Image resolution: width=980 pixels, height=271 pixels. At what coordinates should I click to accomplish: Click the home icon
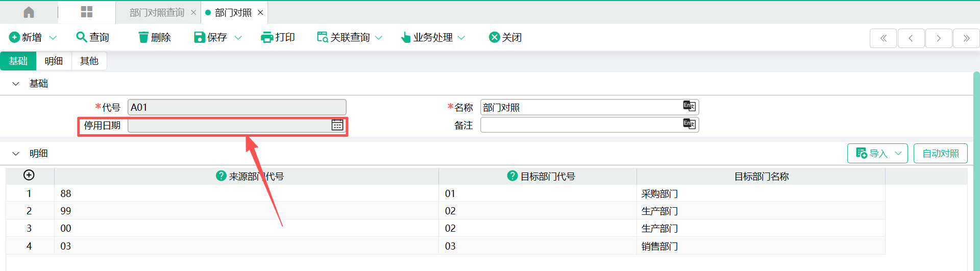coord(29,12)
